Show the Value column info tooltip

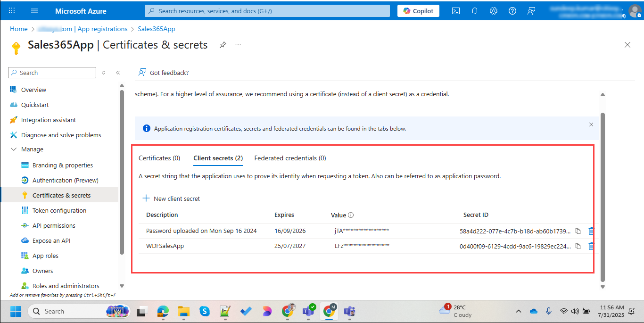coord(351,215)
